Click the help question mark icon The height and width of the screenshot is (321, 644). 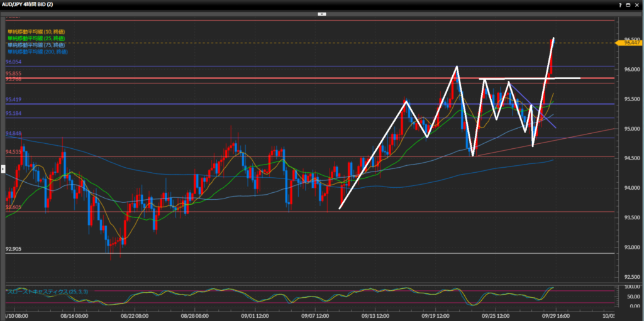pyautogui.click(x=620, y=4)
